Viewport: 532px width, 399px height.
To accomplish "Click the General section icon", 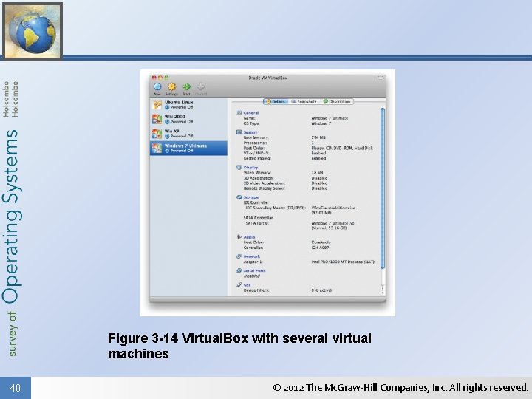I will [x=239, y=113].
